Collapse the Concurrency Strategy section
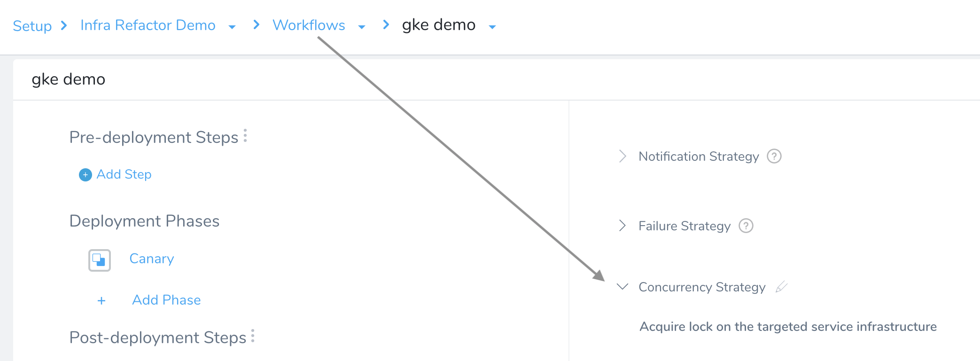Image resolution: width=980 pixels, height=361 pixels. click(622, 287)
